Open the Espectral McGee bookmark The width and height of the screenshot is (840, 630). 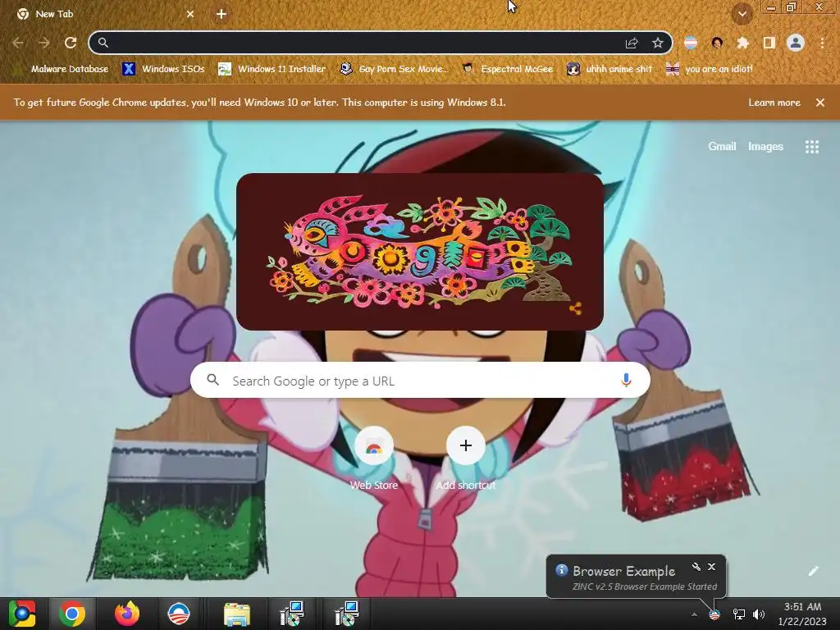tap(507, 69)
